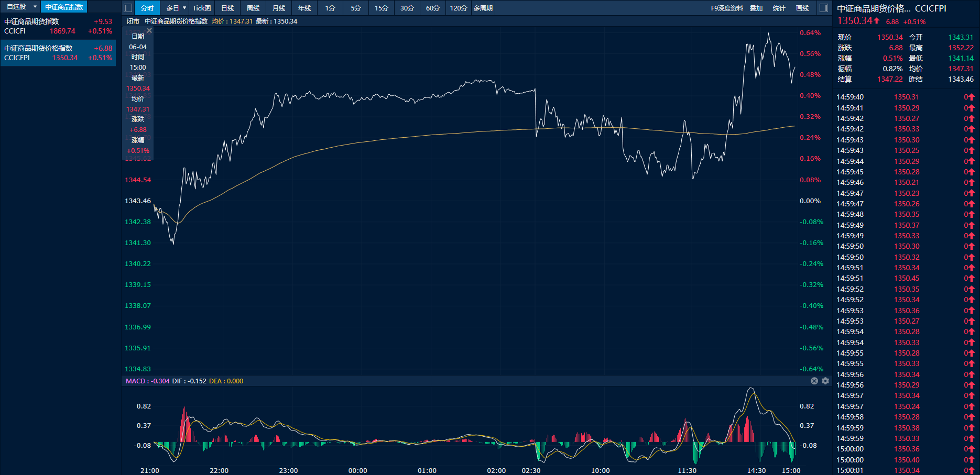Image resolution: width=980 pixels, height=475 pixels.
Task: Open MACD indicator settings gear
Action: [x=825, y=381]
